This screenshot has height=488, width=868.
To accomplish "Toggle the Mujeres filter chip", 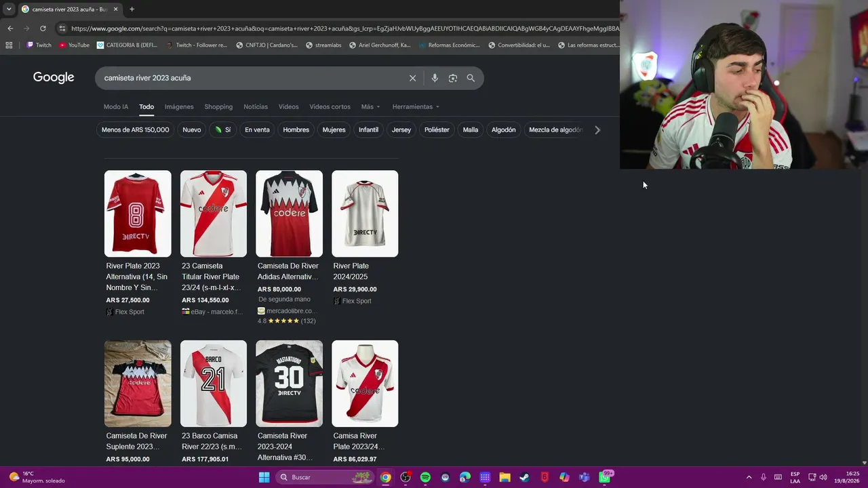I will [x=334, y=129].
